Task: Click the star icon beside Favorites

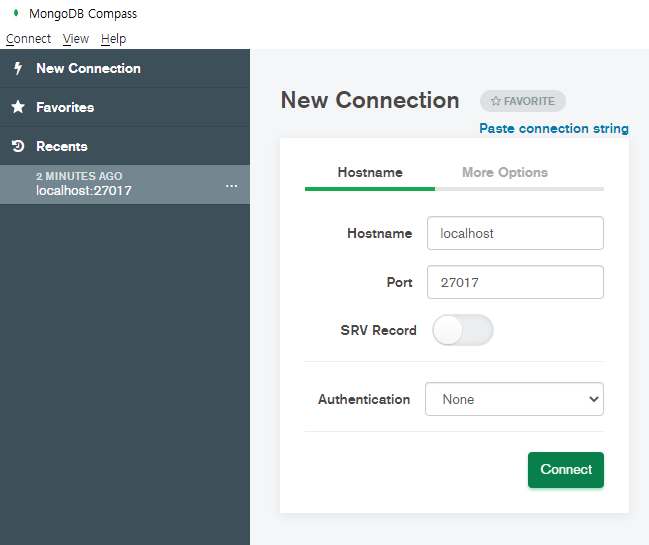Action: tap(18, 107)
